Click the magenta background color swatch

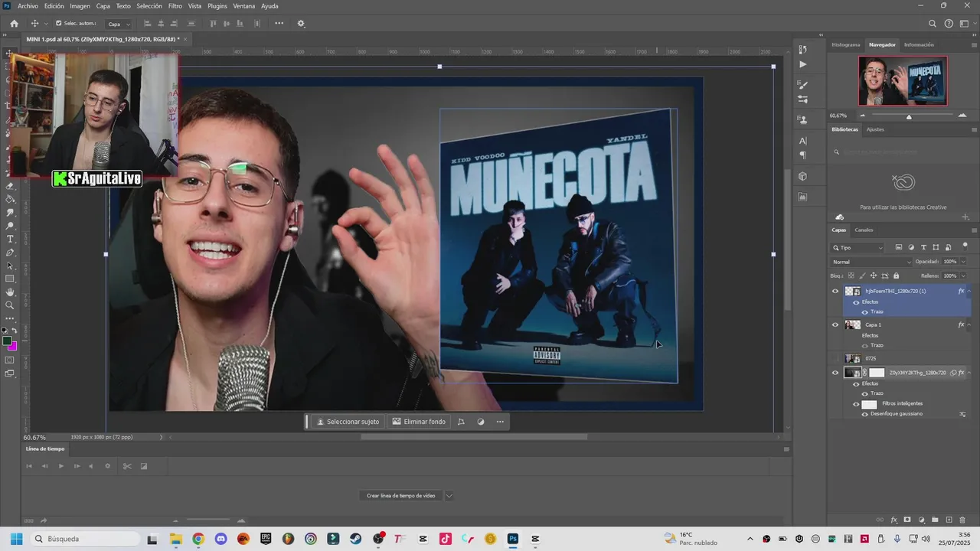coord(13,346)
